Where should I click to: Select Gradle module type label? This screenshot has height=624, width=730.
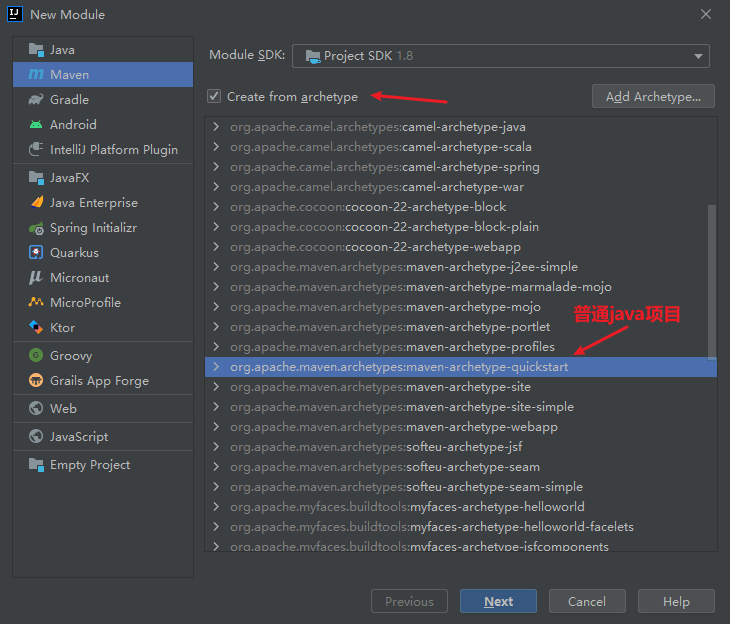tap(69, 100)
